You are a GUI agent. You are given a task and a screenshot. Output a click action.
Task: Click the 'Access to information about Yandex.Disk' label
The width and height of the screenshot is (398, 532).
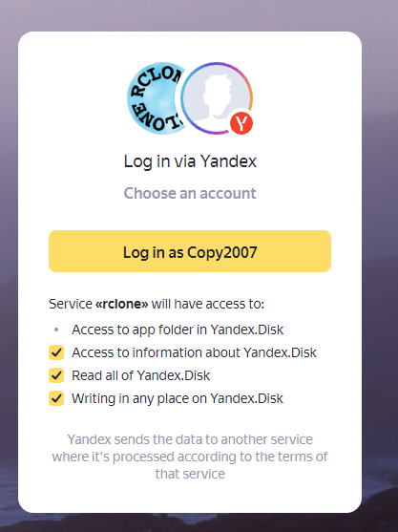click(x=194, y=352)
